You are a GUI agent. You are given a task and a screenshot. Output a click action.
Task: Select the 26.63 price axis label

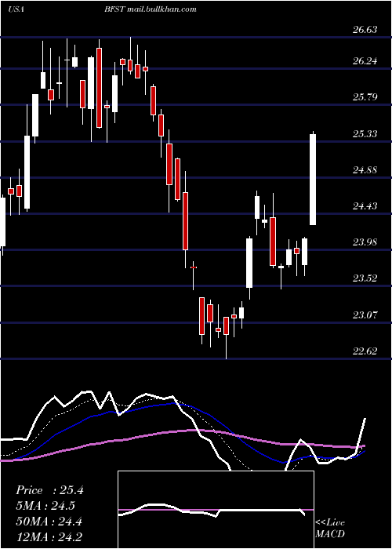click(365, 30)
